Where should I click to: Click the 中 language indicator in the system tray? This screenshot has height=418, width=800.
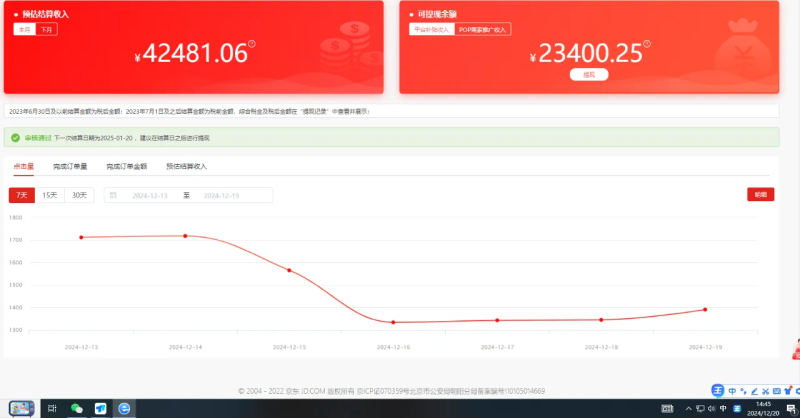coord(723,408)
